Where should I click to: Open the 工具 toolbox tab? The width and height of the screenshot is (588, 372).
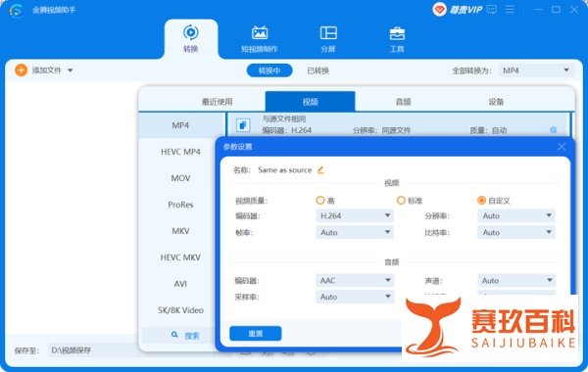[397, 39]
